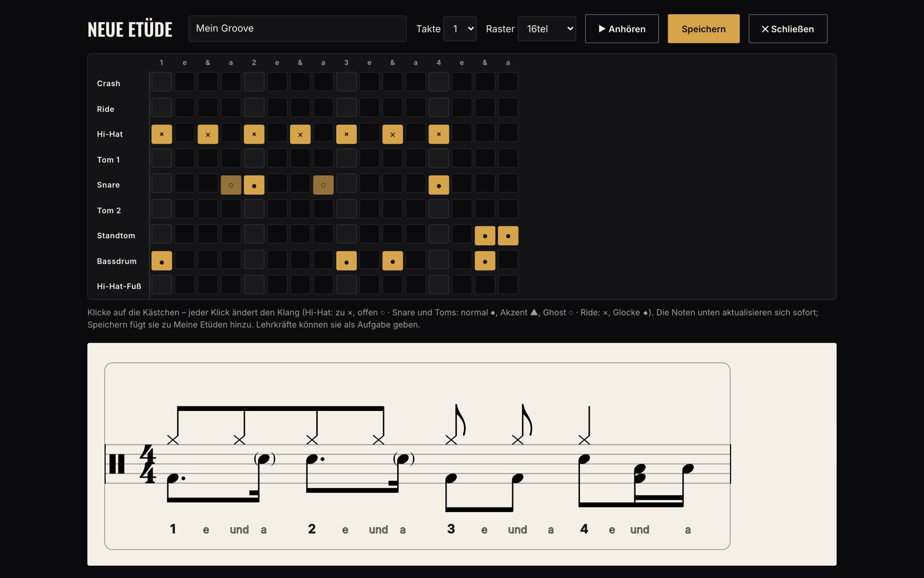
Task: Click the Hi-Hat row label
Action: pos(110,134)
